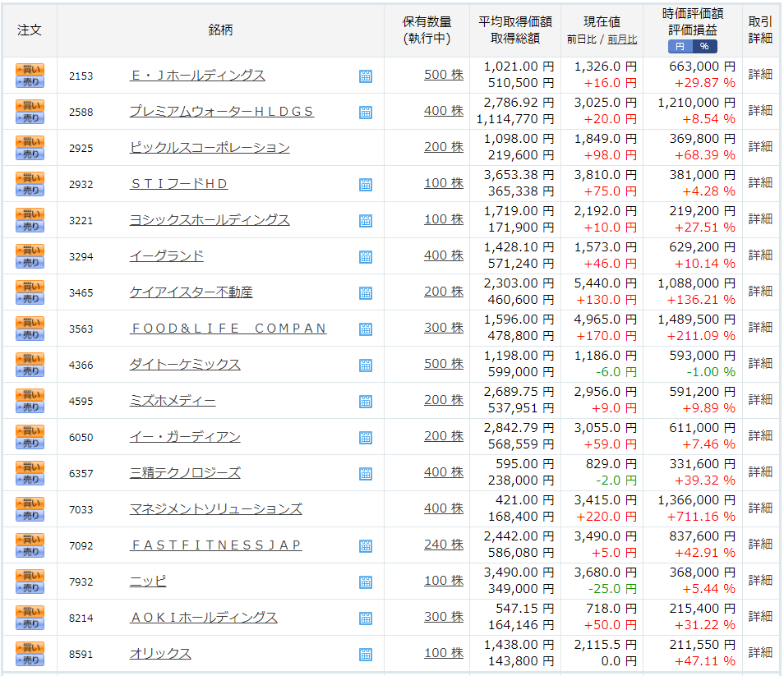
Task: View 詳細 for ニッピ row
Action: tap(760, 580)
